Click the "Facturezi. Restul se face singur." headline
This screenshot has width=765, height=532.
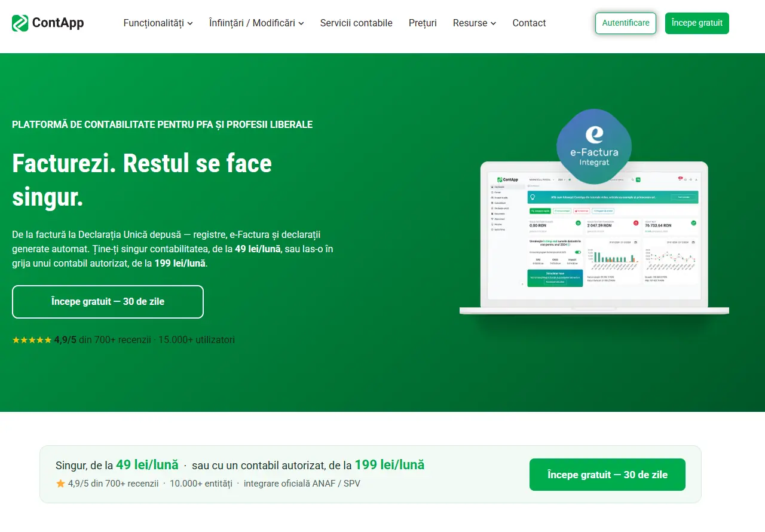pyautogui.click(x=142, y=180)
